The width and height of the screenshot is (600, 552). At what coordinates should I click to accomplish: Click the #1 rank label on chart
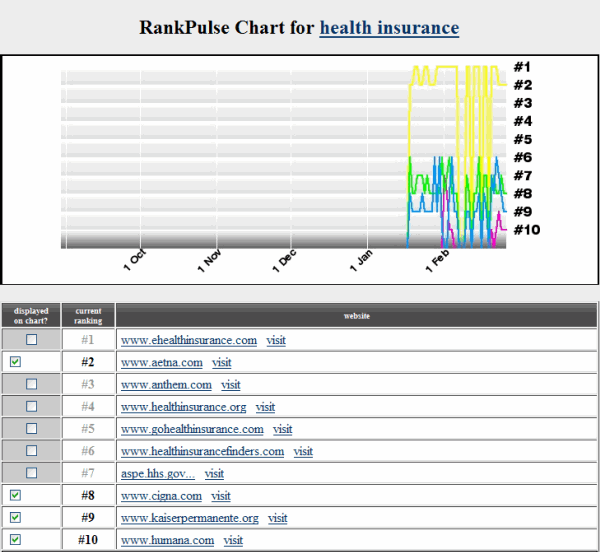click(522, 67)
